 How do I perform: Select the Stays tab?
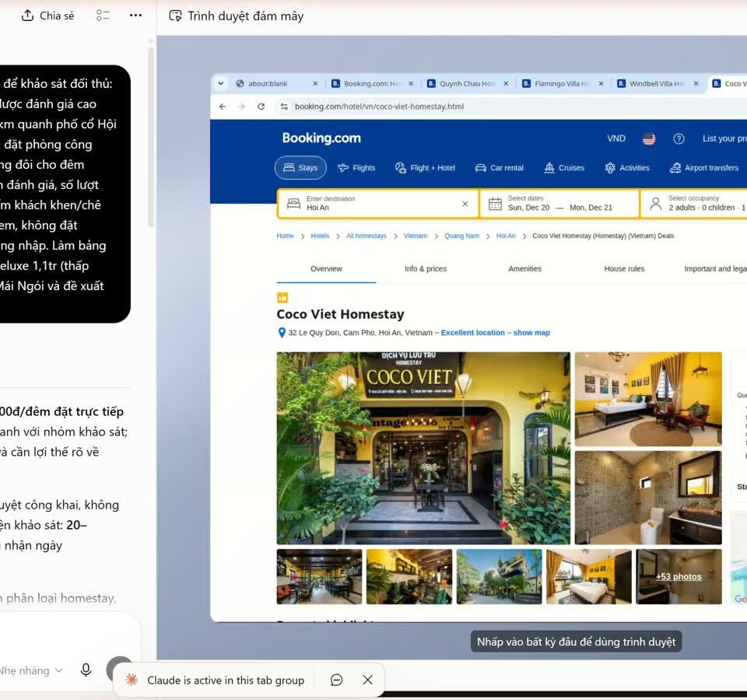[x=300, y=168]
